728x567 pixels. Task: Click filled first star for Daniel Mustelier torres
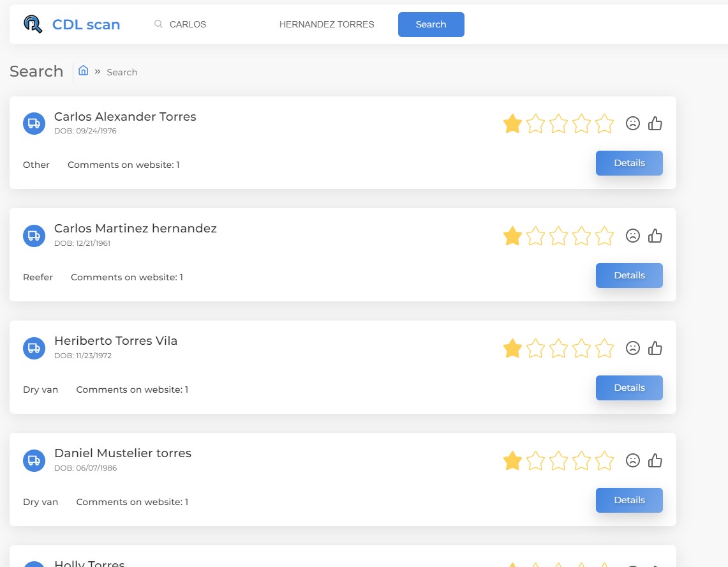click(x=512, y=461)
